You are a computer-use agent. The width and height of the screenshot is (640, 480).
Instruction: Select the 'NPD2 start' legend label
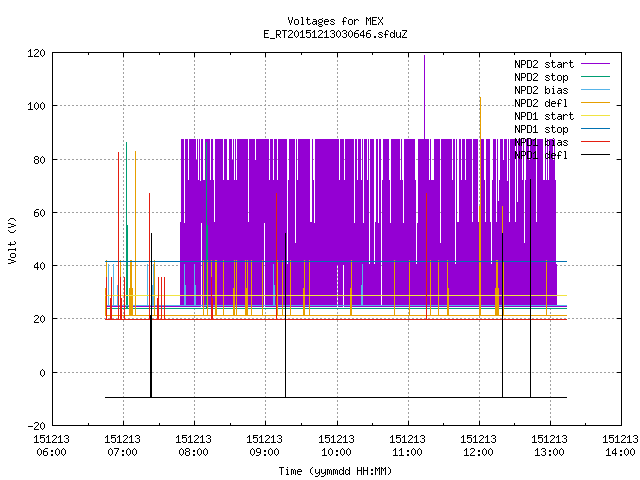point(544,64)
